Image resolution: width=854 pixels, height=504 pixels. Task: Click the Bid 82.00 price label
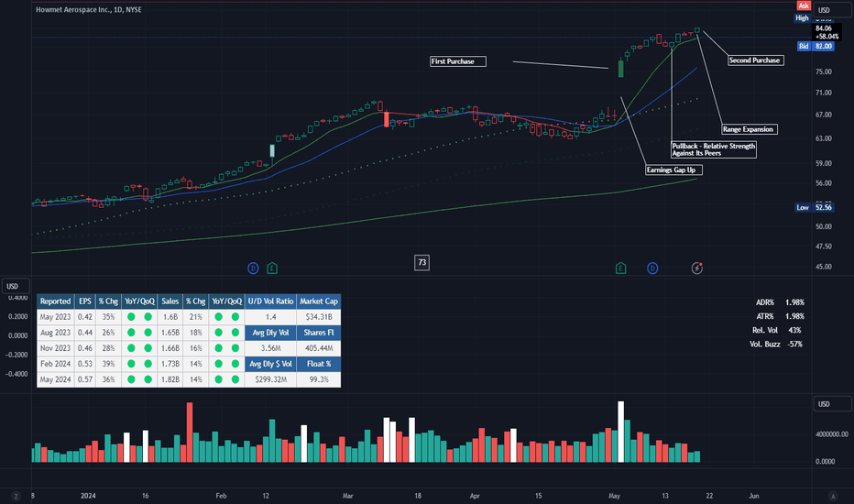point(816,47)
